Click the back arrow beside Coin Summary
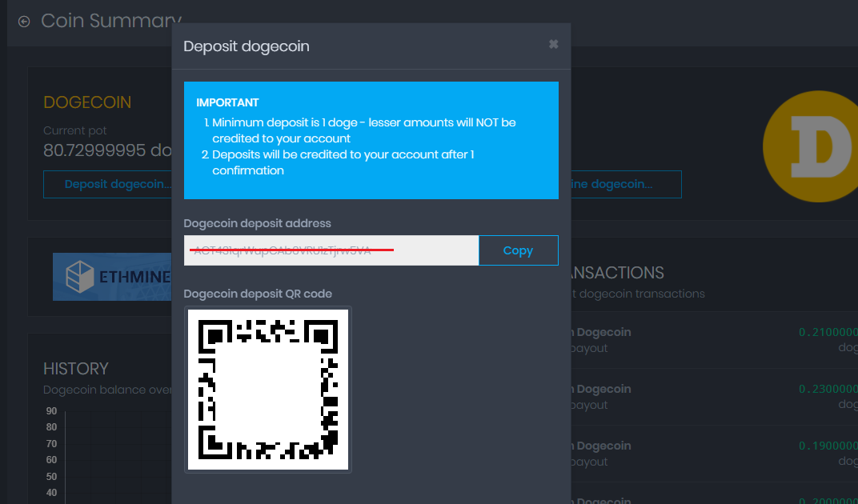858x504 pixels. coord(23,22)
